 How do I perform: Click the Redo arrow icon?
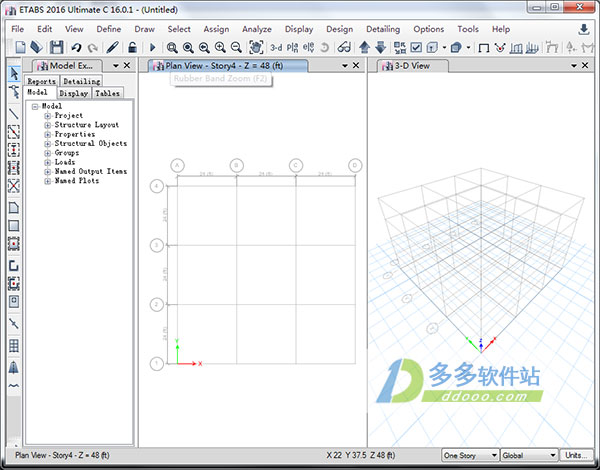tap(92, 47)
